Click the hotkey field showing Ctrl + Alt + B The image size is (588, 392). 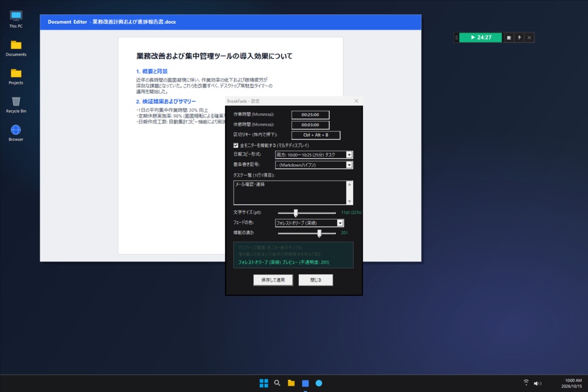(316, 135)
